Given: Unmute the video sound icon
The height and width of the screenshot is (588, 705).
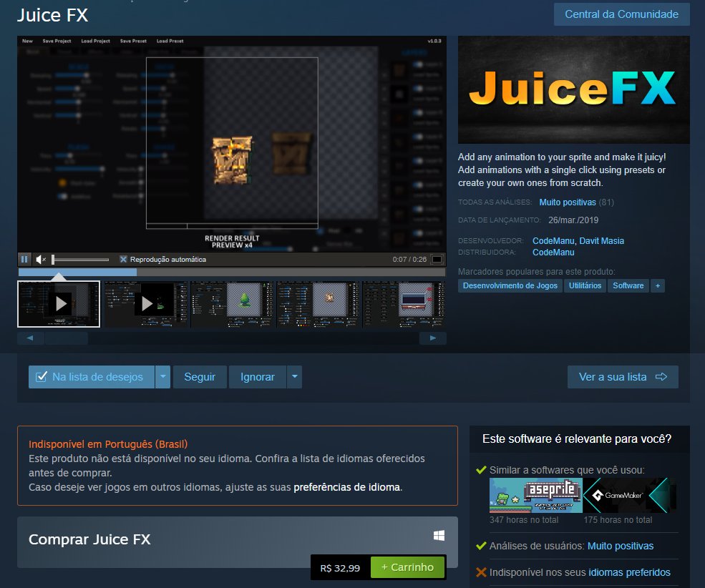Looking at the screenshot, I should pyautogui.click(x=41, y=259).
